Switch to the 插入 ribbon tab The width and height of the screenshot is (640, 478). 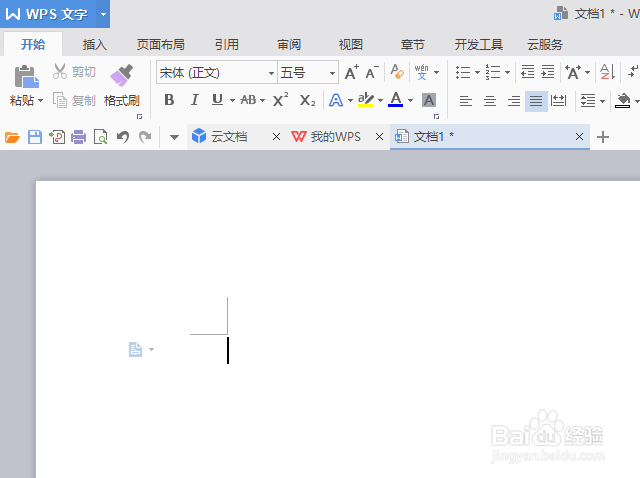coord(95,44)
